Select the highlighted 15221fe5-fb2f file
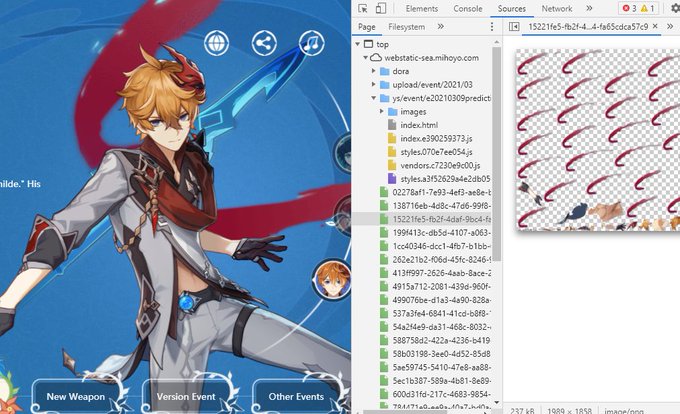This screenshot has height=414, width=680. coord(441,219)
